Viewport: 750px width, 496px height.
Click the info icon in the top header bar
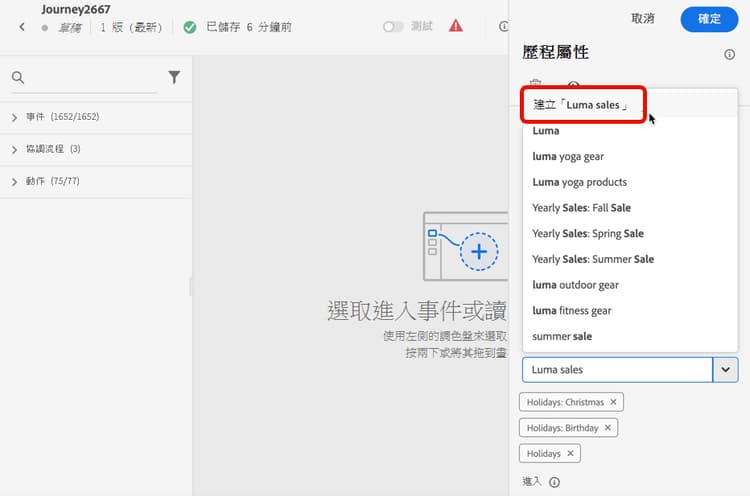(503, 26)
